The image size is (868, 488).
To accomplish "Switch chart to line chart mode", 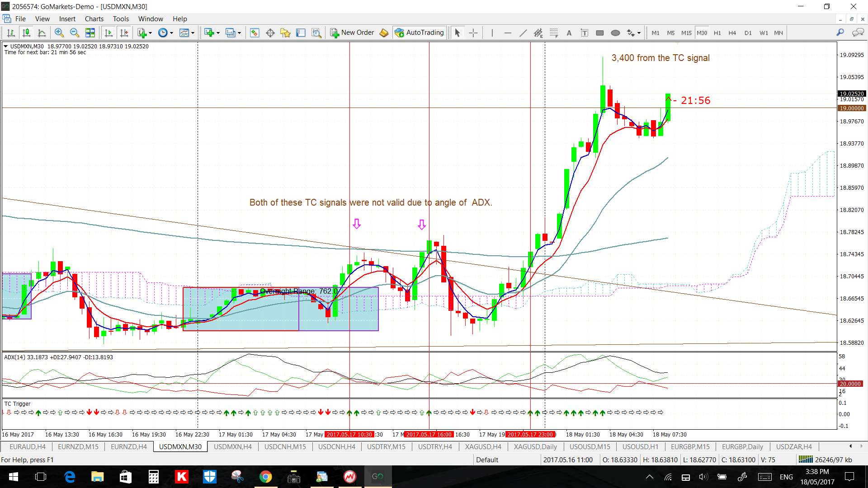I will [42, 33].
